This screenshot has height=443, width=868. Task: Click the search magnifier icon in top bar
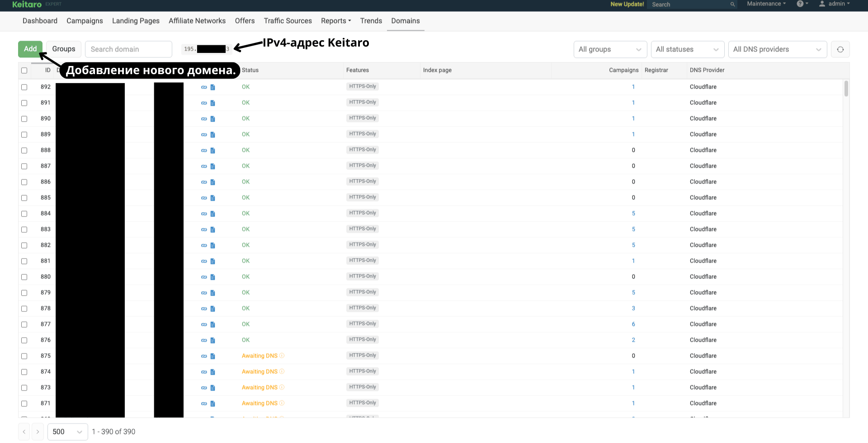click(732, 5)
